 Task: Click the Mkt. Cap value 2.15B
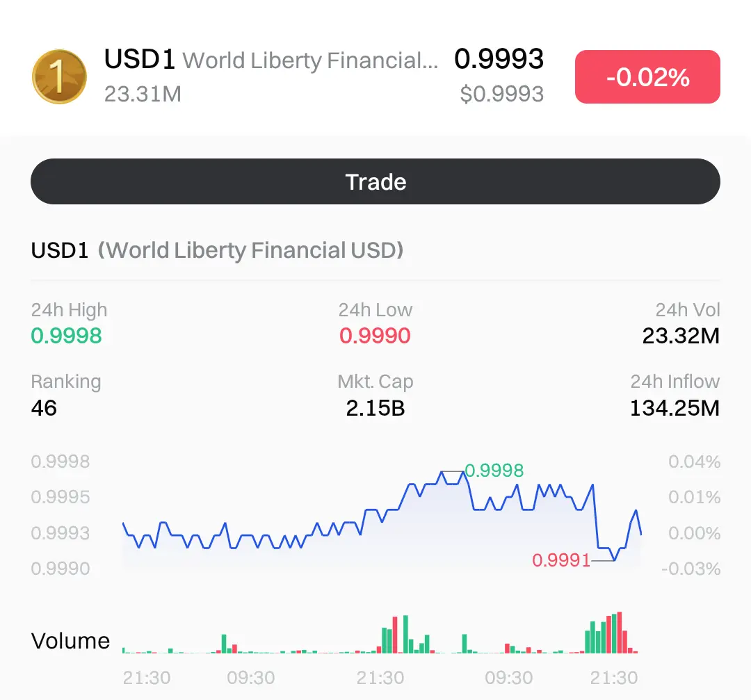point(375,407)
